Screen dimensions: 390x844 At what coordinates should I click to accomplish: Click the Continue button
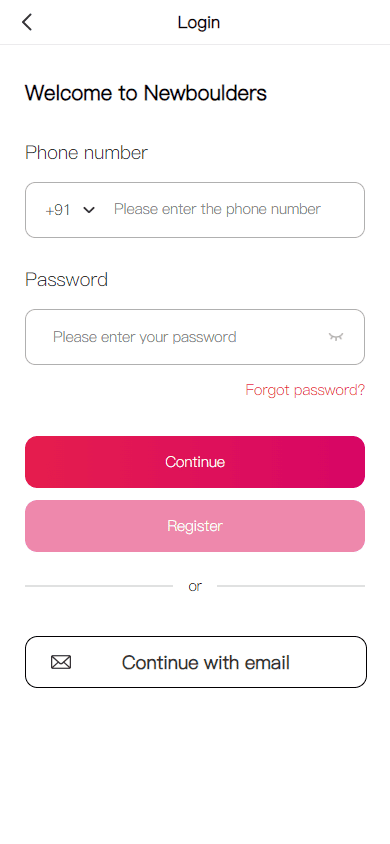coord(195,462)
